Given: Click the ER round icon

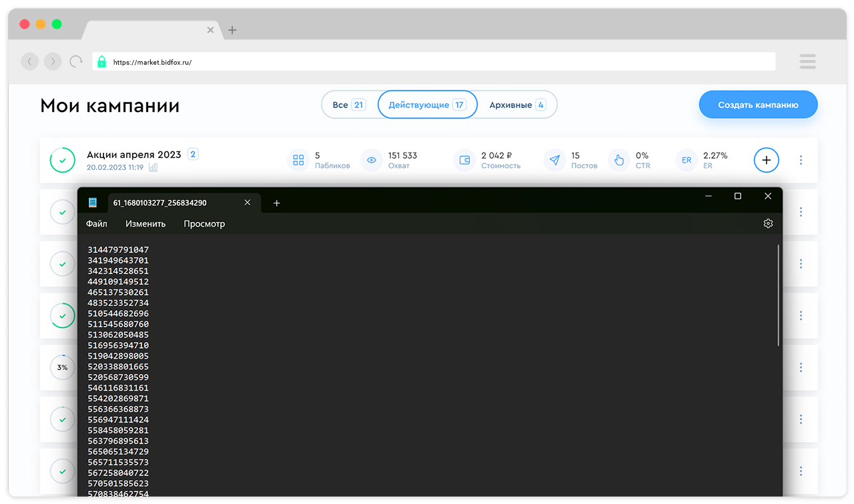Looking at the screenshot, I should tap(686, 160).
